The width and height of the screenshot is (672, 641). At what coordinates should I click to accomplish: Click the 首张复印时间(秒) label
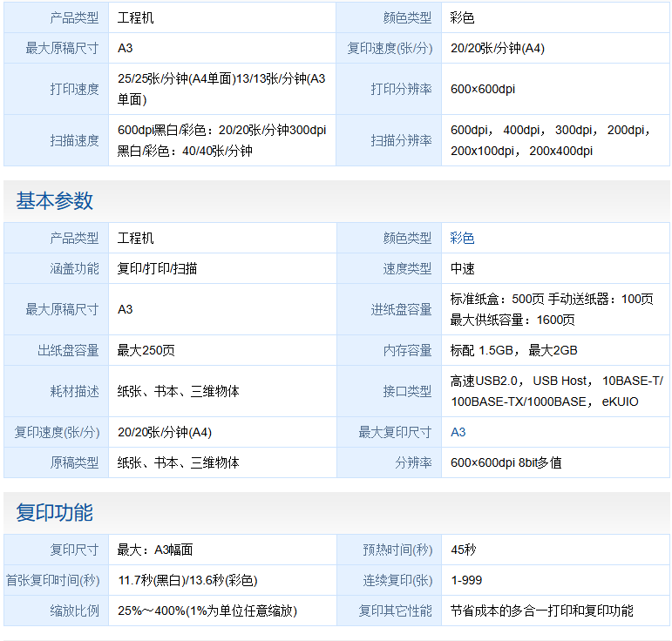52,581
